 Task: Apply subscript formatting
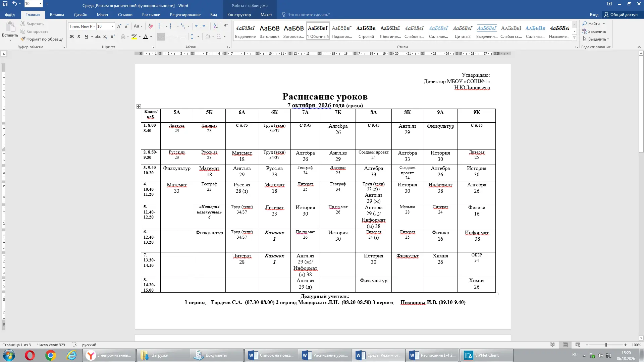[105, 37]
